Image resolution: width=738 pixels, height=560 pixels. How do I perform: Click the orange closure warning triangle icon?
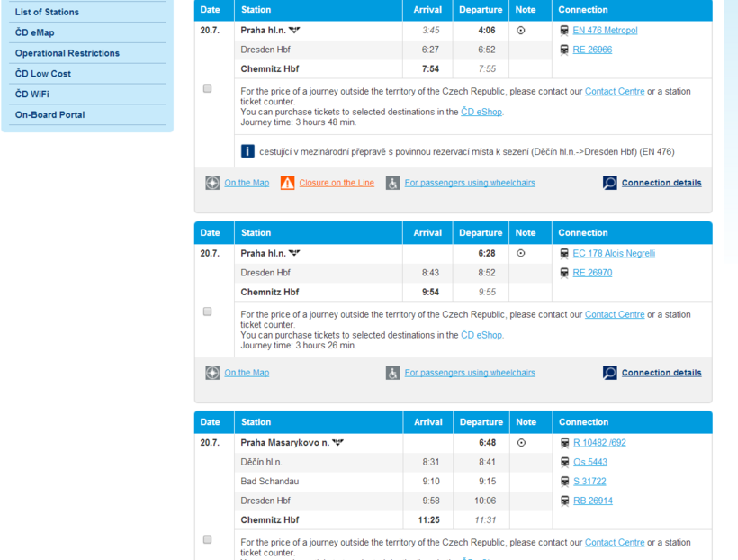pos(288,183)
